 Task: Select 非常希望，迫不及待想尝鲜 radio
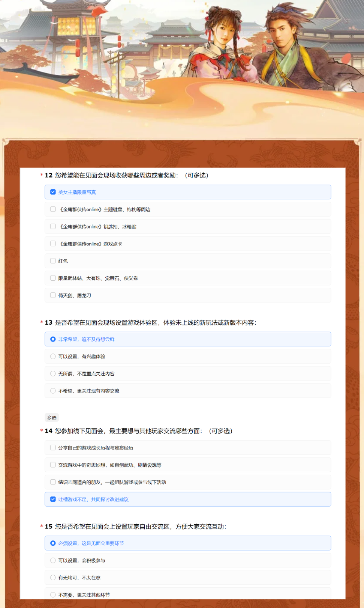tap(188, 339)
